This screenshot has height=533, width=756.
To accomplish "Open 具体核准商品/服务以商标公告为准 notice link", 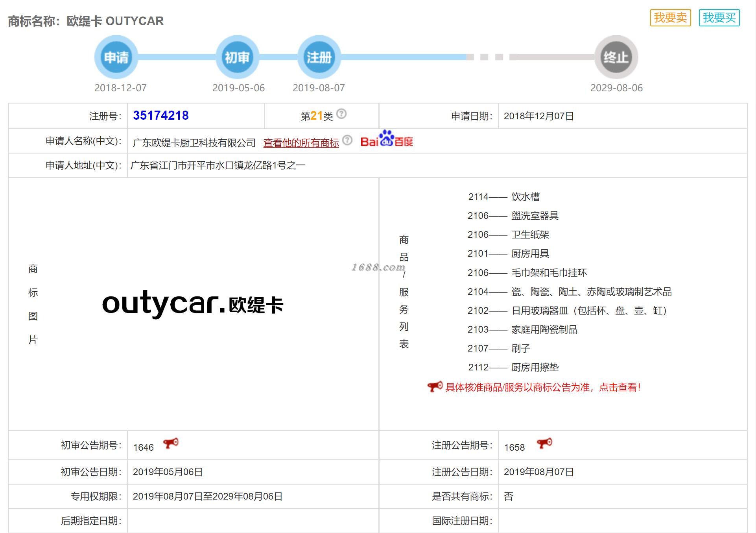I will point(543,387).
